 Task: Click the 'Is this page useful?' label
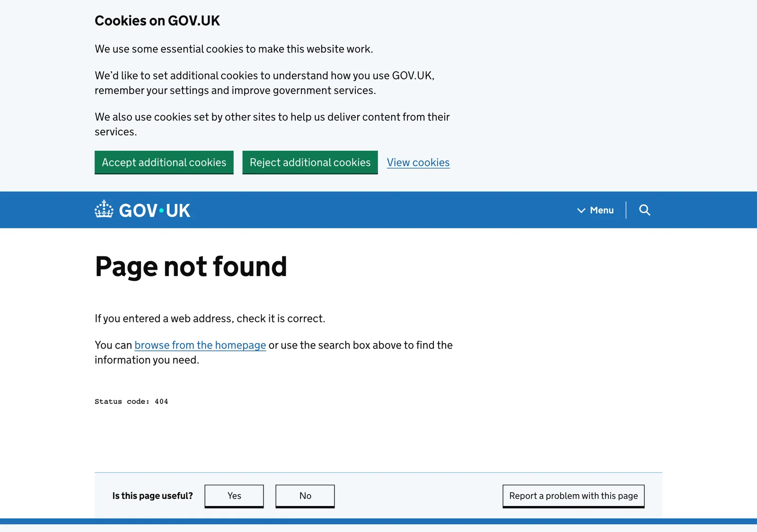[x=152, y=496]
